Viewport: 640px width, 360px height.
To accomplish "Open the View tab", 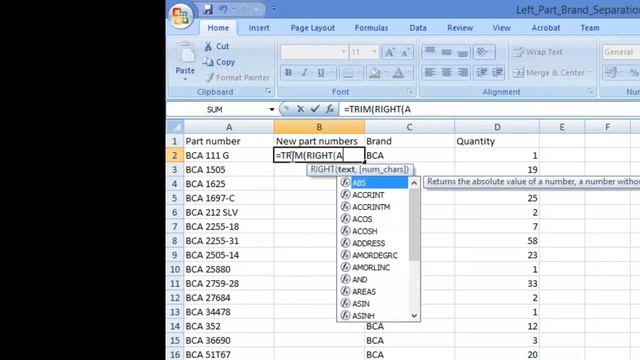I will (501, 28).
